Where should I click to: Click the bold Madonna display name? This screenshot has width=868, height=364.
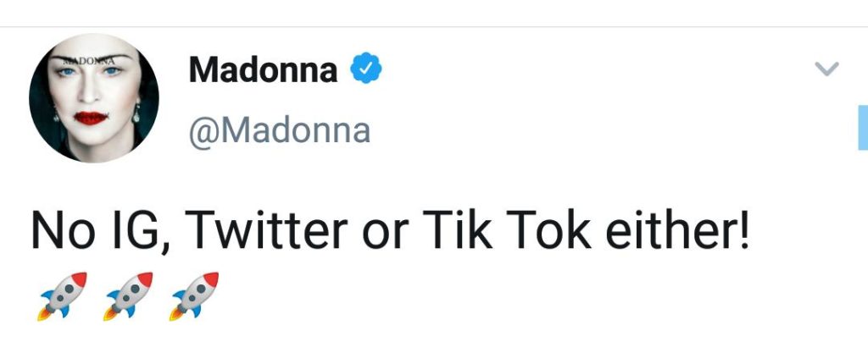(x=263, y=70)
